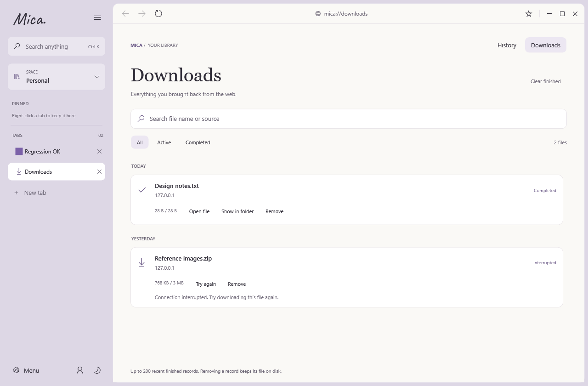
Task: Toggle the sidebar hamburger menu
Action: click(97, 18)
